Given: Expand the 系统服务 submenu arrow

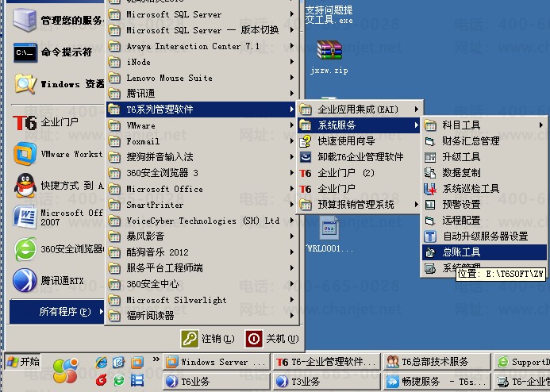Looking at the screenshot, I should tap(416, 125).
